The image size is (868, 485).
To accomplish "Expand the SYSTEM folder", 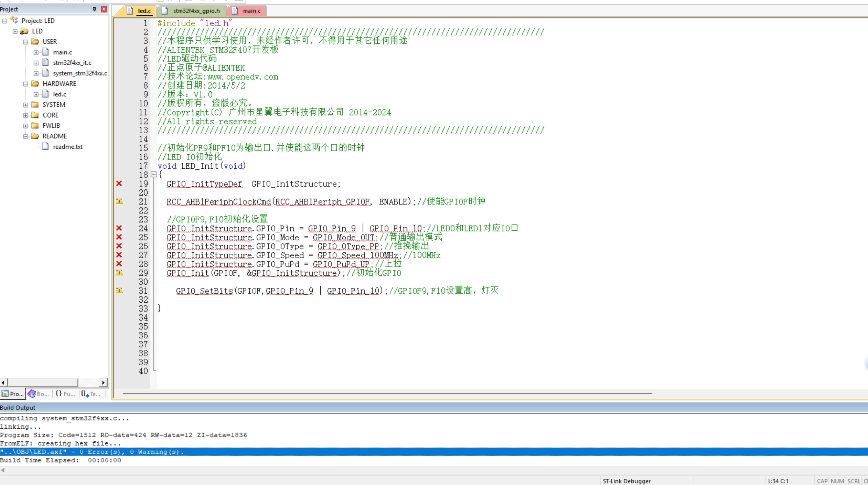I will tap(26, 105).
